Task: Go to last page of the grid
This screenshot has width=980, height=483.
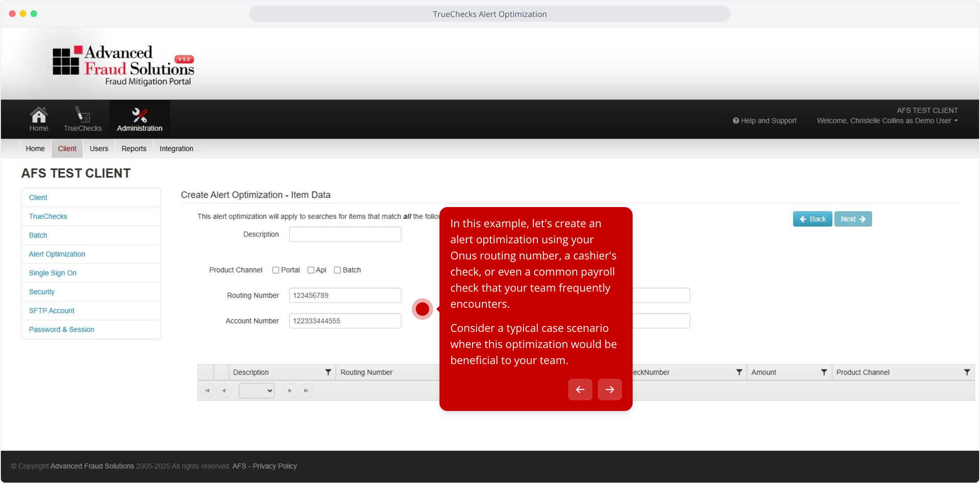Action: point(306,390)
